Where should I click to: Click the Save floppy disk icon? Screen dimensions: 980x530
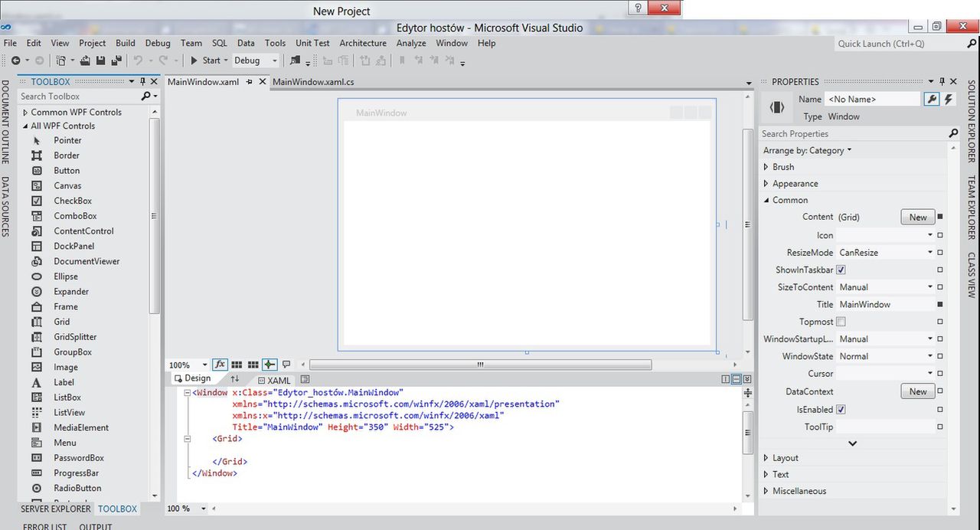(x=100, y=61)
